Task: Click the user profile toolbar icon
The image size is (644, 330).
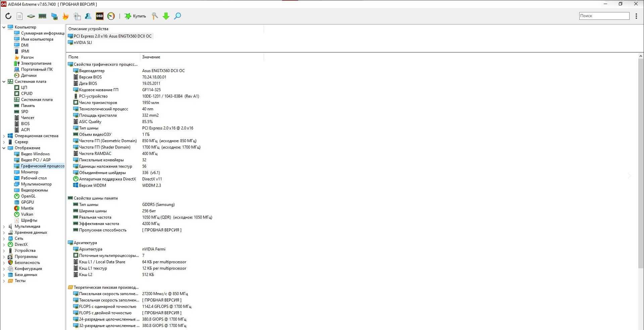Action: click(88, 16)
